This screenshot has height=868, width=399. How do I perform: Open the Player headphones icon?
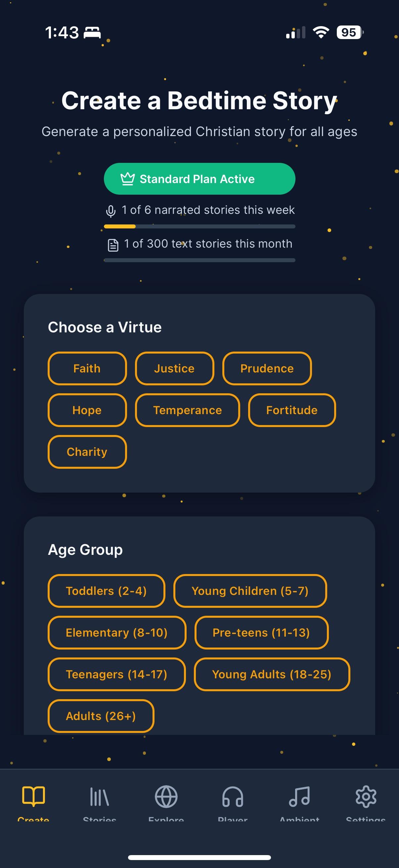[x=233, y=796]
